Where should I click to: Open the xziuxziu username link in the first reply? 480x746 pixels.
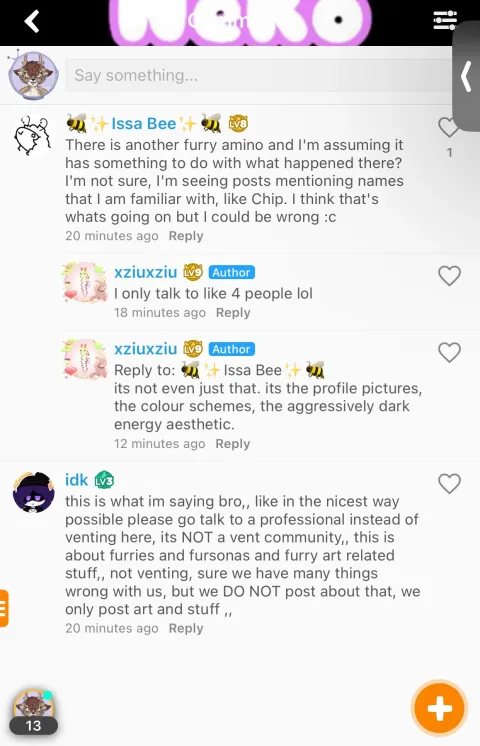point(145,272)
